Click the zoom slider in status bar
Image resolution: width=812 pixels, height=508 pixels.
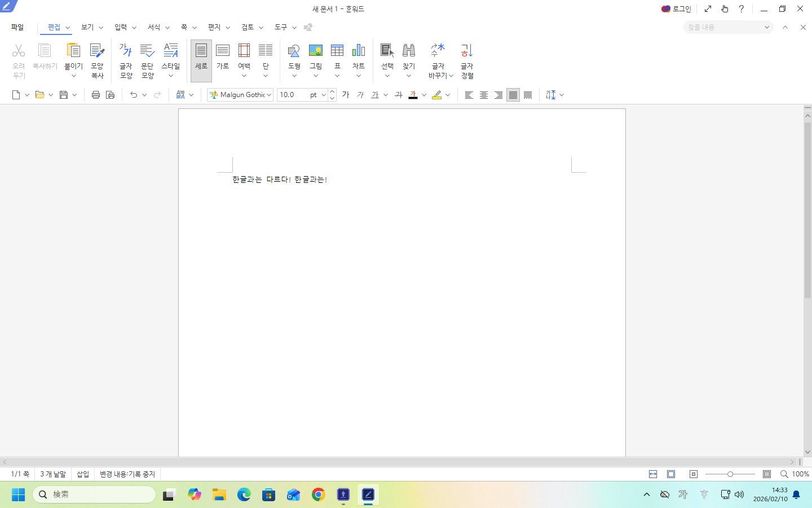[730, 474]
